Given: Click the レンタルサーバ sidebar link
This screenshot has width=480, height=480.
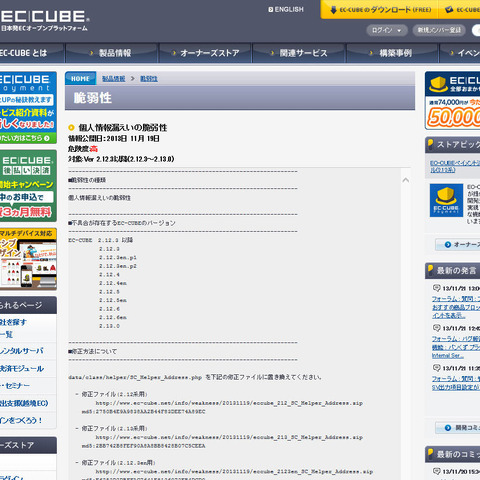Looking at the screenshot, I should pyautogui.click(x=21, y=351).
